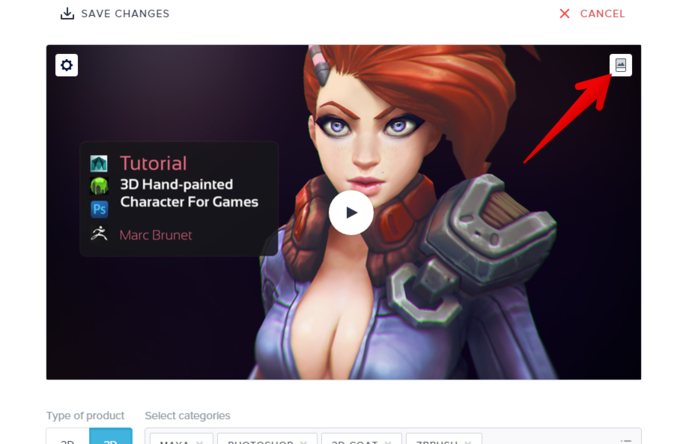Click the Maya icon beside Tutorial
Image resolution: width=686 pixels, height=444 pixels.
[x=99, y=163]
